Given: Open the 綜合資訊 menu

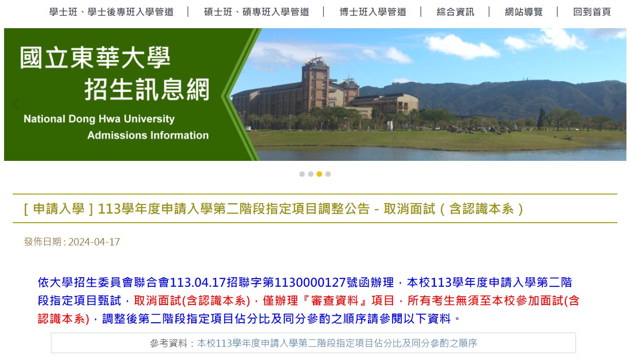Looking at the screenshot, I should (455, 12).
